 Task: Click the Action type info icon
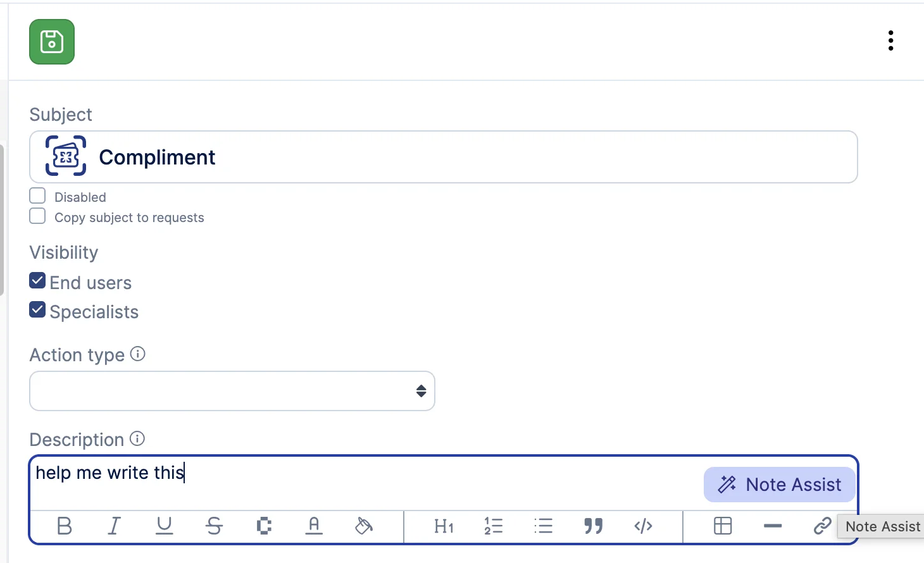click(x=138, y=354)
